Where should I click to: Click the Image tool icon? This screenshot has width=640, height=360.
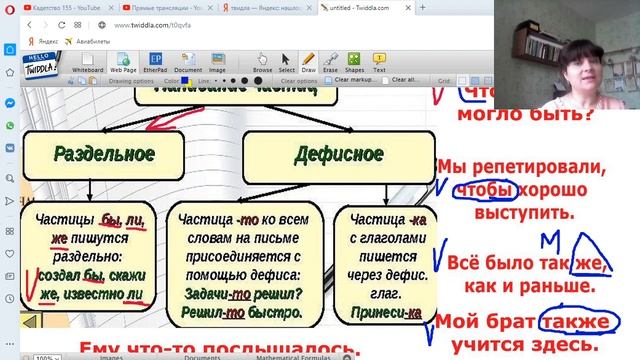click(x=217, y=62)
